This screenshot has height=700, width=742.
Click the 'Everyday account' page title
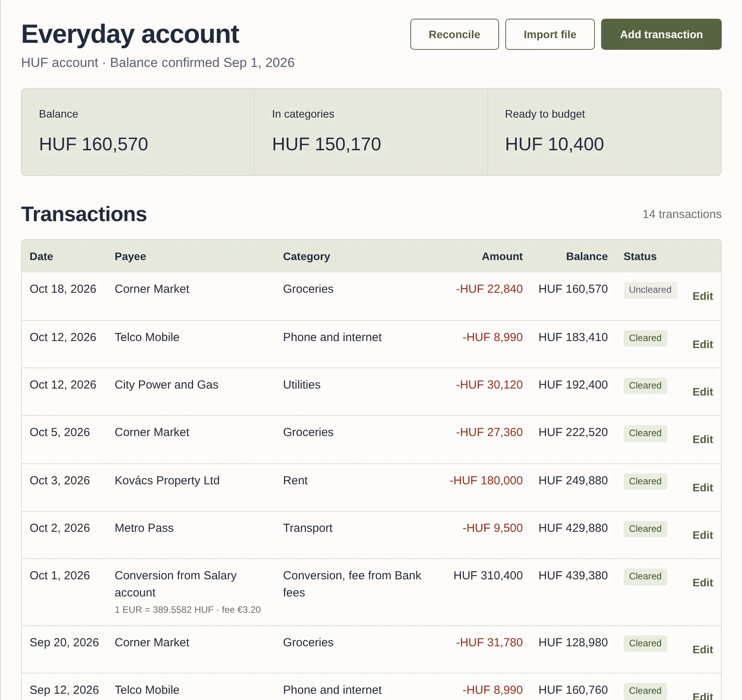click(130, 34)
